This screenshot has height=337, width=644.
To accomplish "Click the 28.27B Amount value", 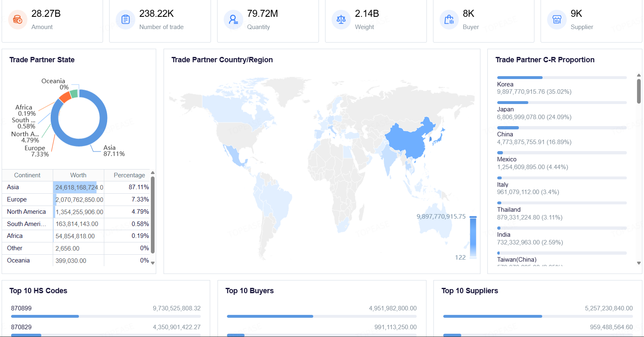I will coord(46,14).
